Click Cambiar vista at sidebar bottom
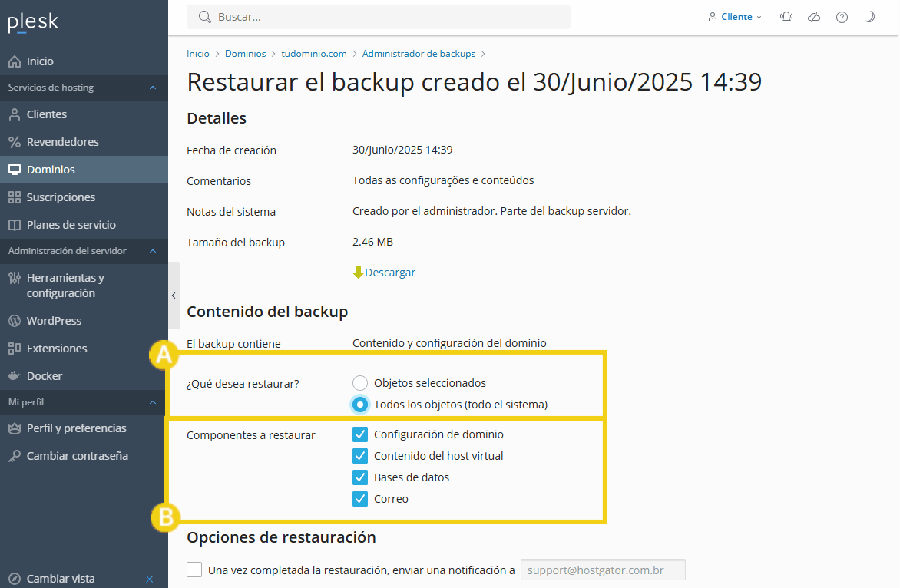Viewport: 900px width, 588px height. tap(60, 579)
